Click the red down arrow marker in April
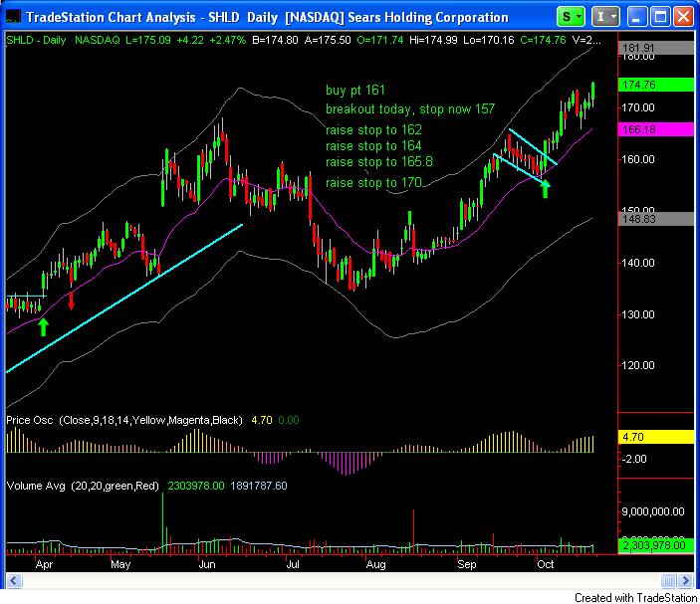Viewport: 700px width, 604px height. pos(71,301)
